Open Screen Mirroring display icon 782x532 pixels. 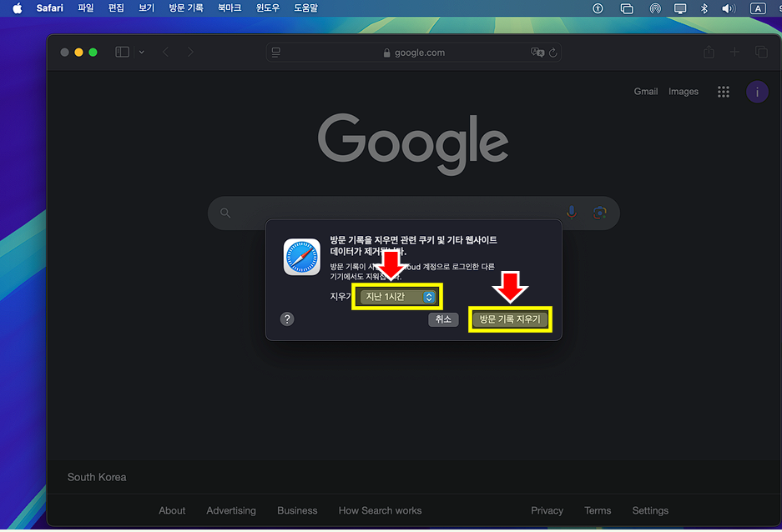pyautogui.click(x=679, y=8)
